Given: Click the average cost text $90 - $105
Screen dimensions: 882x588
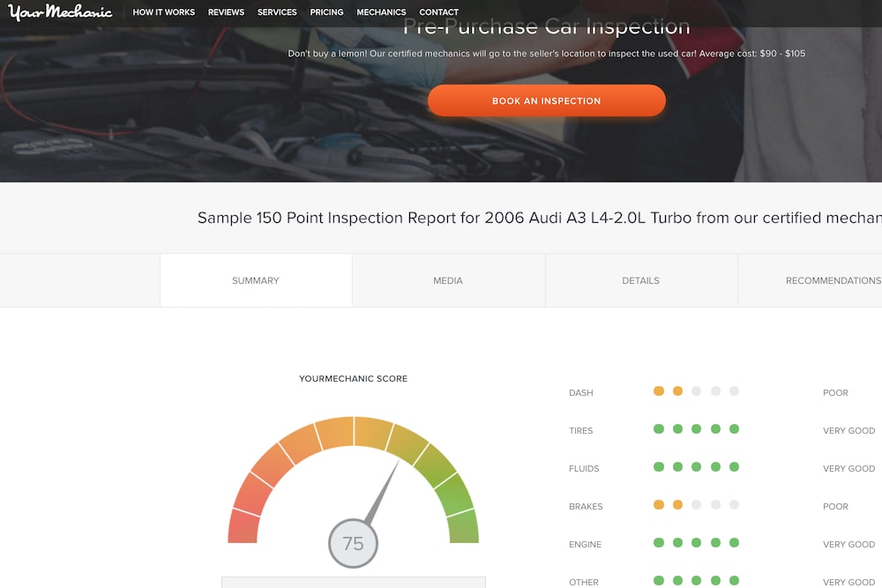Looking at the screenshot, I should click(782, 54).
